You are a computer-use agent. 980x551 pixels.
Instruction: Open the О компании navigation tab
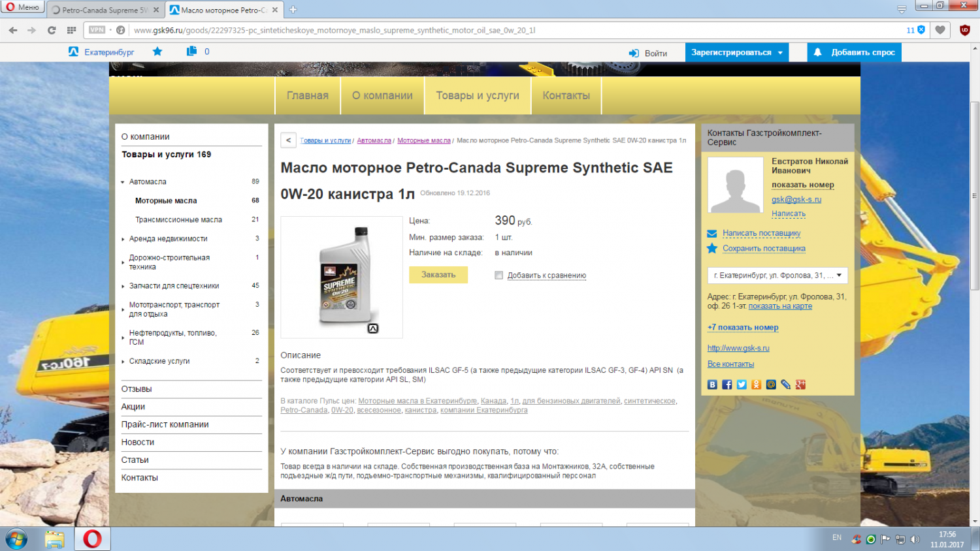click(382, 95)
